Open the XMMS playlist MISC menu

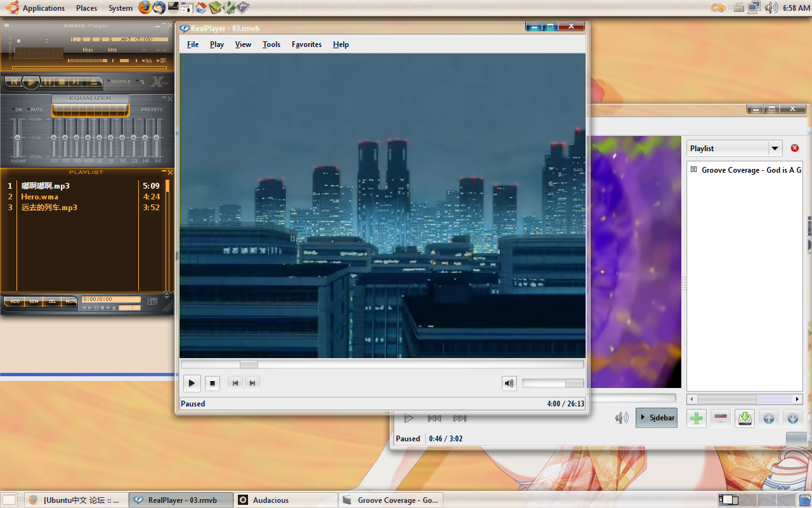[70, 302]
